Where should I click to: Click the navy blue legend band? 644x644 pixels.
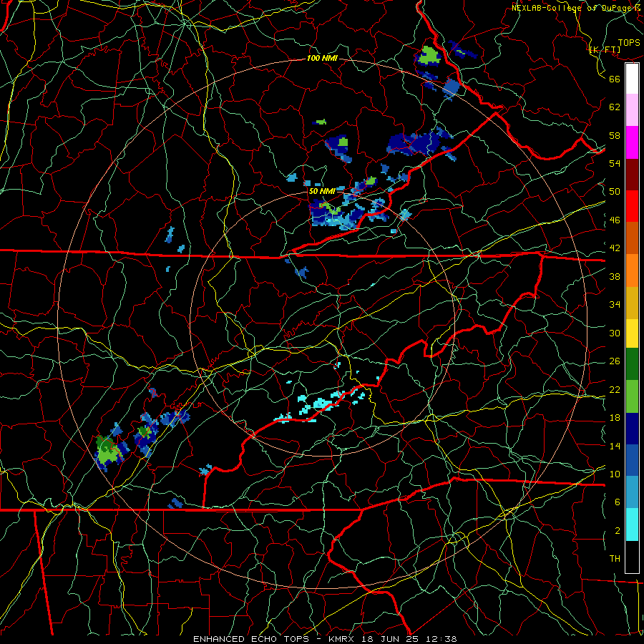(x=632, y=429)
